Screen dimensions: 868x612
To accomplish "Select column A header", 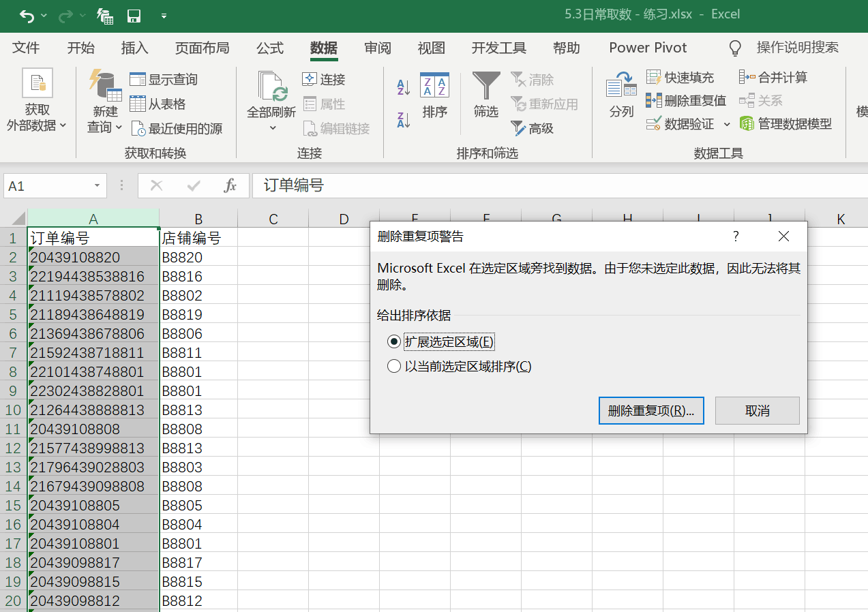I will [93, 219].
